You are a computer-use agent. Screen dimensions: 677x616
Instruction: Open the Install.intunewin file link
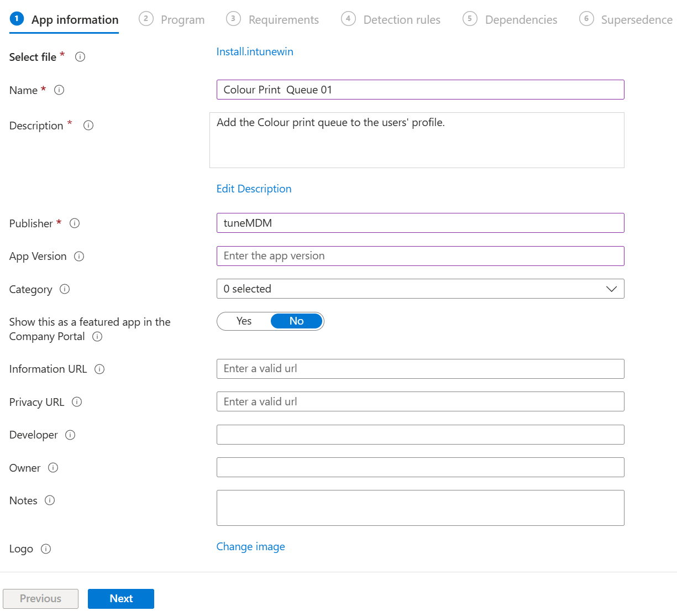(255, 52)
